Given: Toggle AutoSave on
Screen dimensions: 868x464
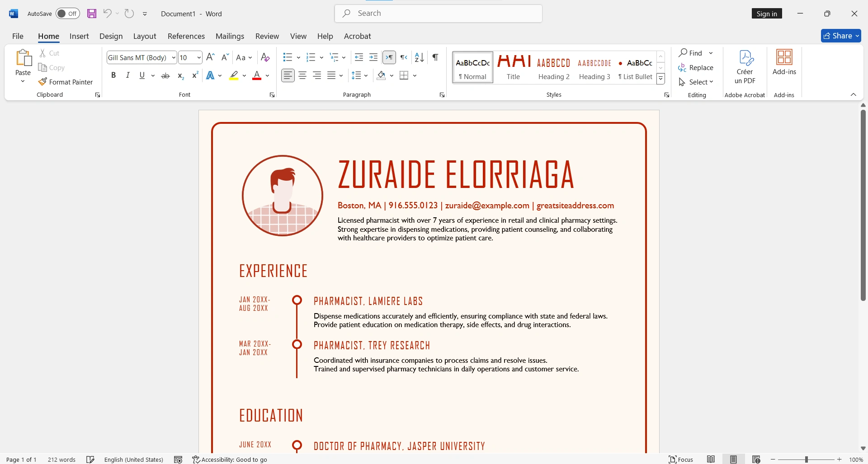Looking at the screenshot, I should pos(67,14).
